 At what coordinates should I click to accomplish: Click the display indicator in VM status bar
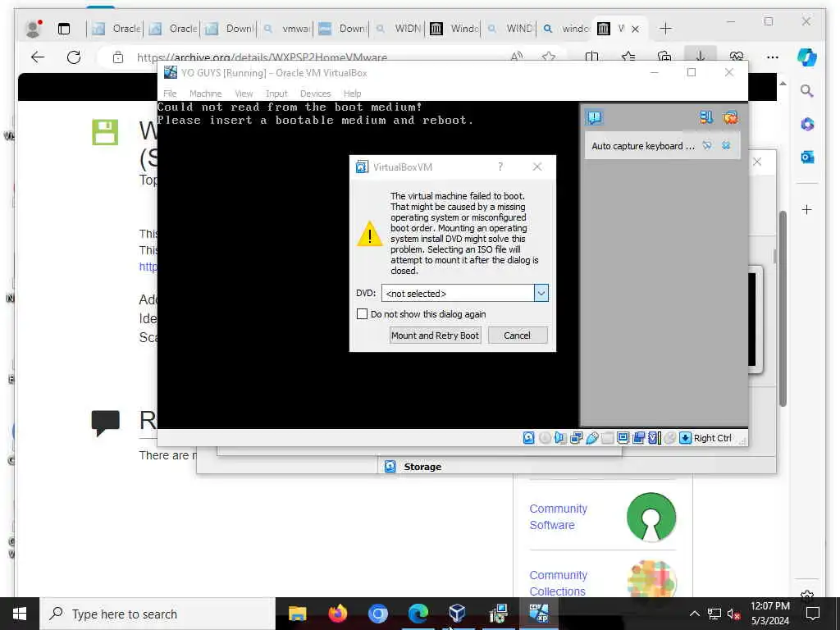point(623,438)
